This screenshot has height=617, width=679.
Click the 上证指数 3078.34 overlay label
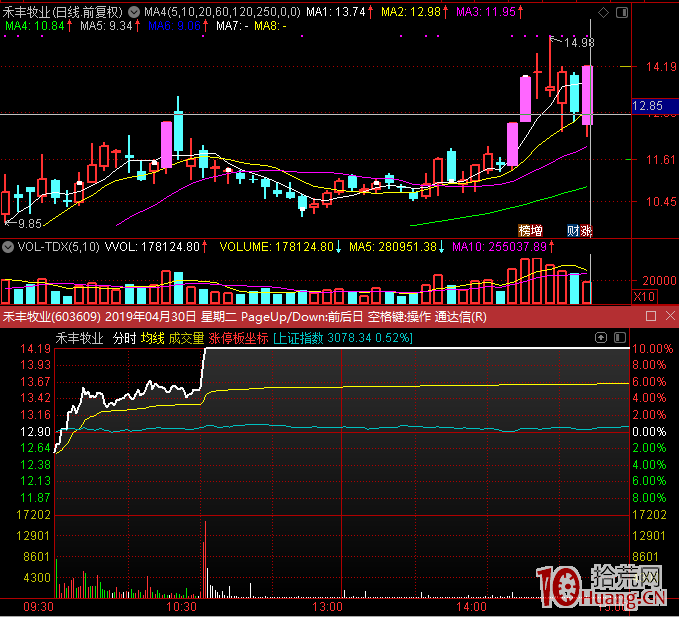(343, 338)
